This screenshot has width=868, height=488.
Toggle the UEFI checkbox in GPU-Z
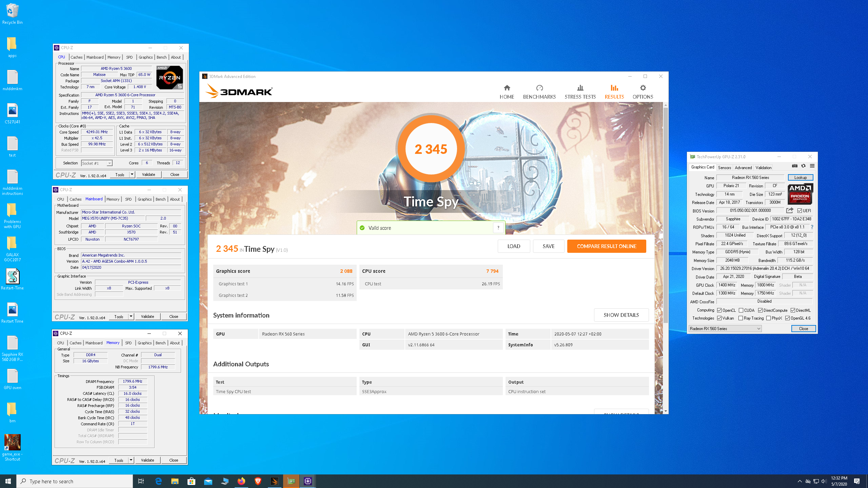click(x=800, y=210)
